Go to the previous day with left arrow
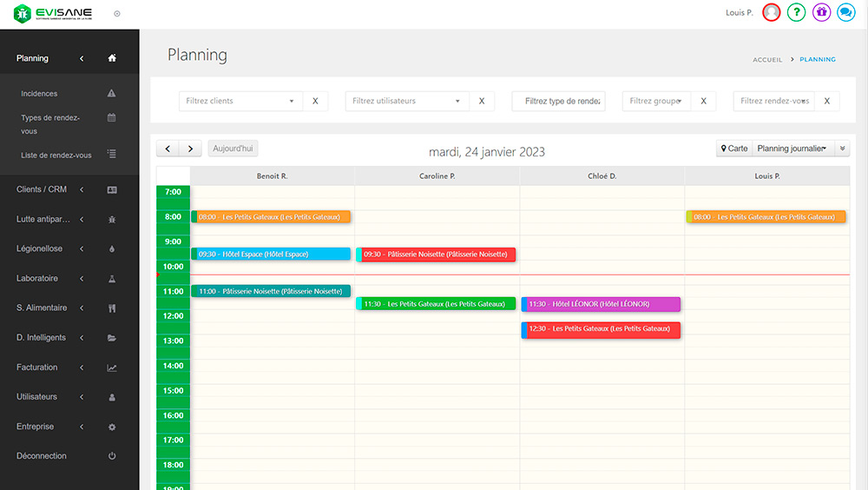 click(x=168, y=149)
